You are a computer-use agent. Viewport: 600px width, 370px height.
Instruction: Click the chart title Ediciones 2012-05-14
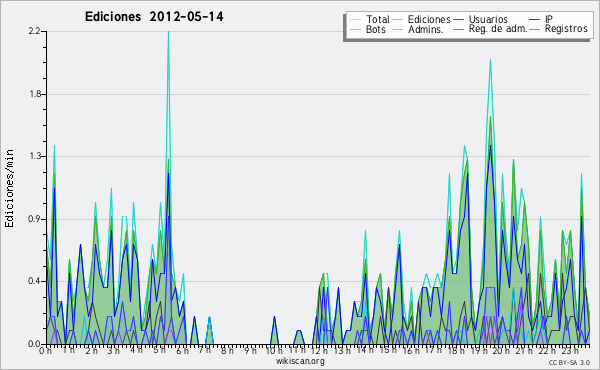pos(154,17)
